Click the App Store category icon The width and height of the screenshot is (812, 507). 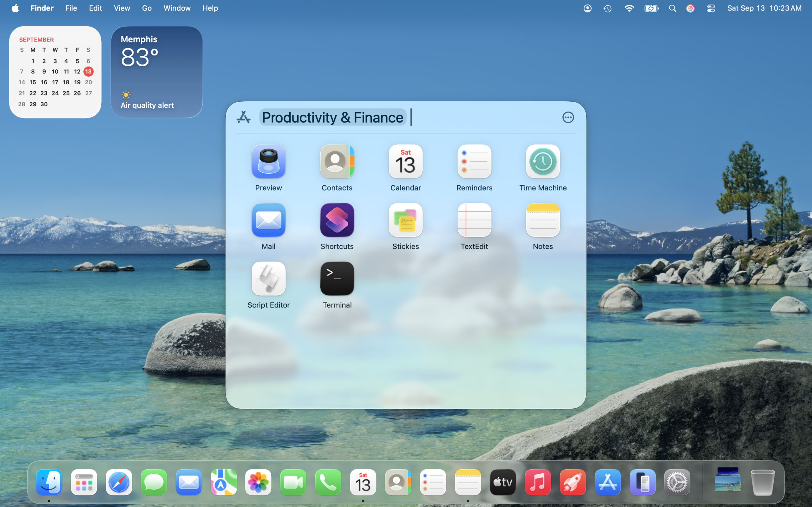tap(243, 117)
